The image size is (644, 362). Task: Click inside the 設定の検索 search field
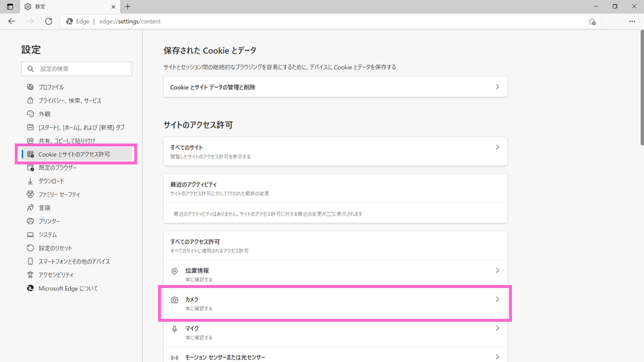80,69
